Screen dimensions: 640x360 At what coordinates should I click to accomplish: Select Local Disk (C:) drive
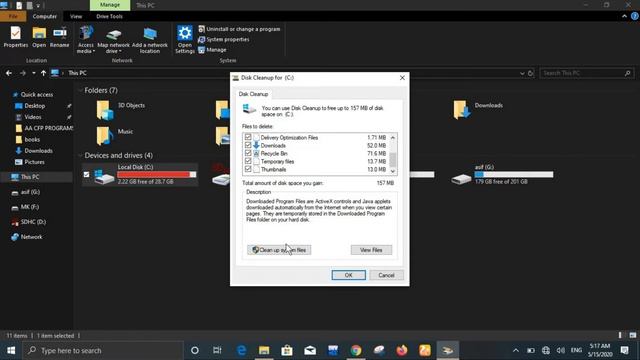point(141,174)
